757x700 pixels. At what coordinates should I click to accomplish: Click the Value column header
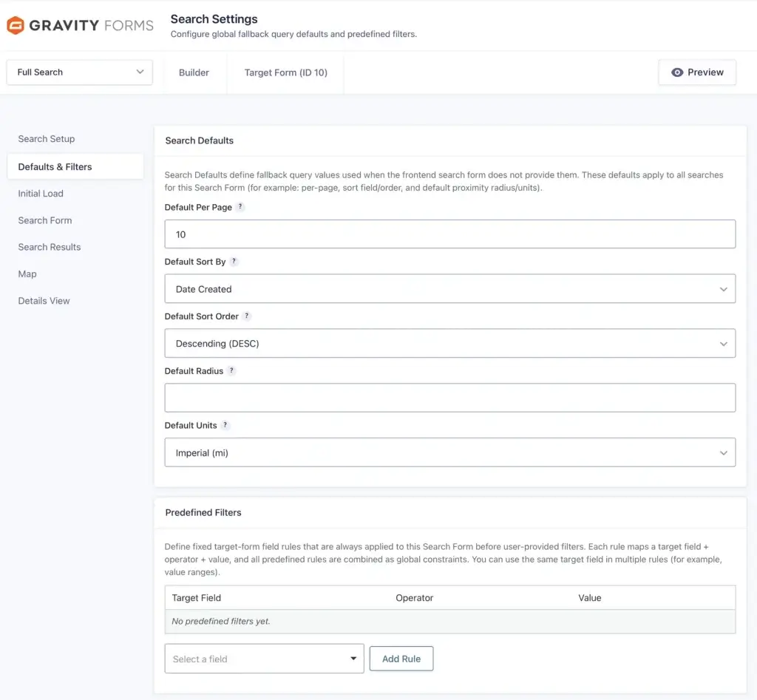(x=589, y=598)
